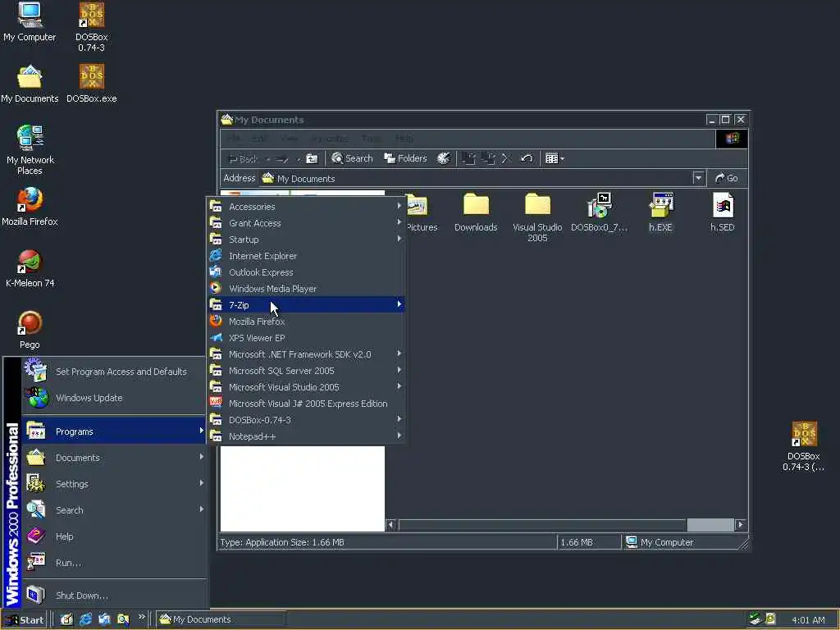Click the Forward toolbar arrow button

tap(282, 159)
